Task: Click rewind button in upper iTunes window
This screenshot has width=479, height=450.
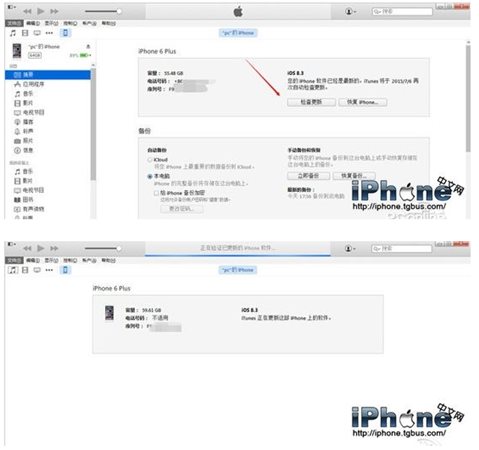Action: [x=27, y=11]
